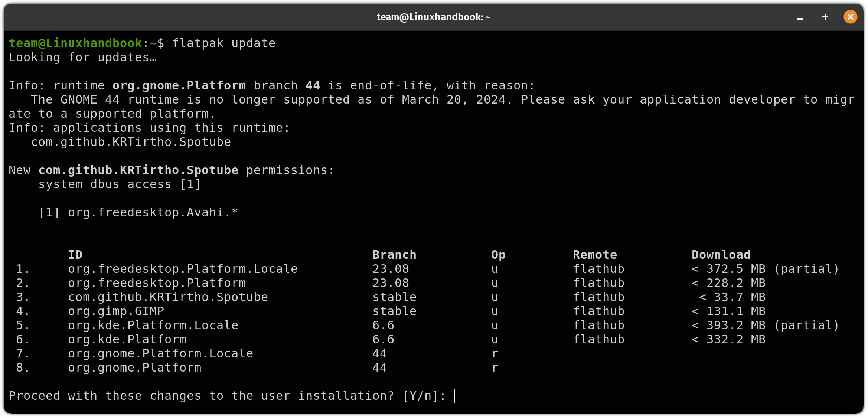Screen dimensions: 868x418
Task: Click the Y/n confirmation prompt cursor
Action: point(455,396)
